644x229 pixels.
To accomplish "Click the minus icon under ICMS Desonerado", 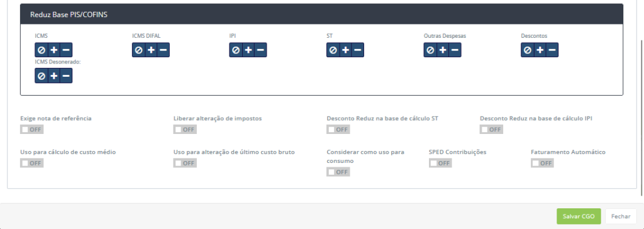I will [66, 76].
